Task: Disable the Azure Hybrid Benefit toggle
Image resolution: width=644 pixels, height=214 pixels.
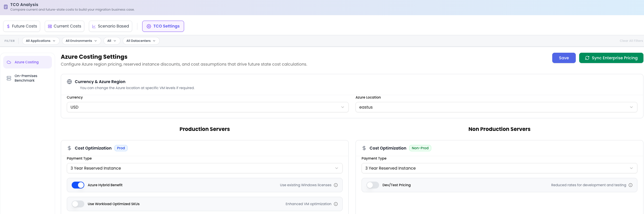Action: coord(78,185)
